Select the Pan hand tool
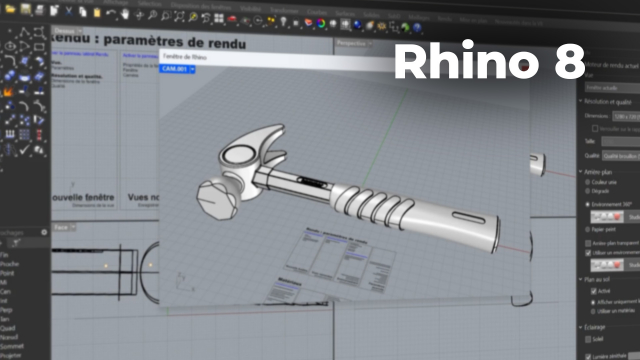640x360 pixels. click(x=125, y=14)
